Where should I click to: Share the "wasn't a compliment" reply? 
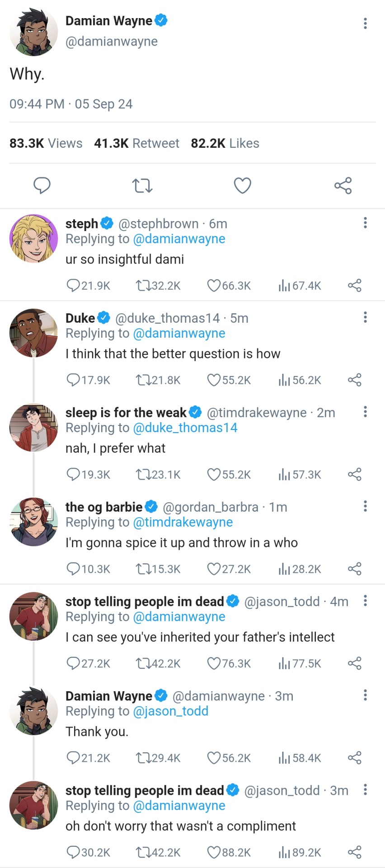[x=355, y=852]
